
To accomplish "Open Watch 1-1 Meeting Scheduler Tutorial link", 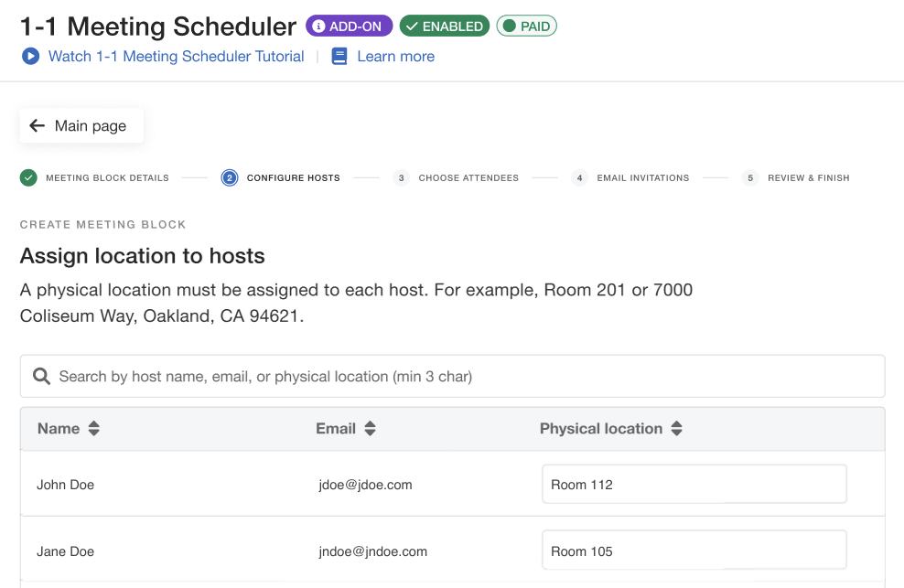I will tap(176, 57).
